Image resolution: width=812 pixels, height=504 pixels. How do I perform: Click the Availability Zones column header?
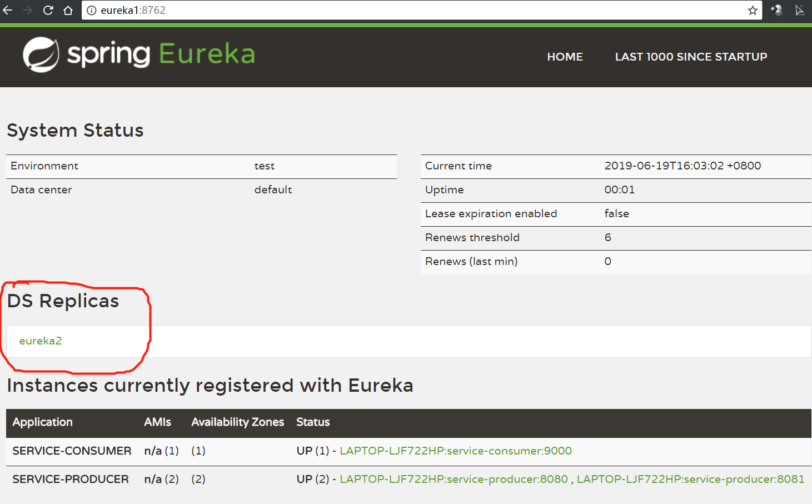(237, 422)
